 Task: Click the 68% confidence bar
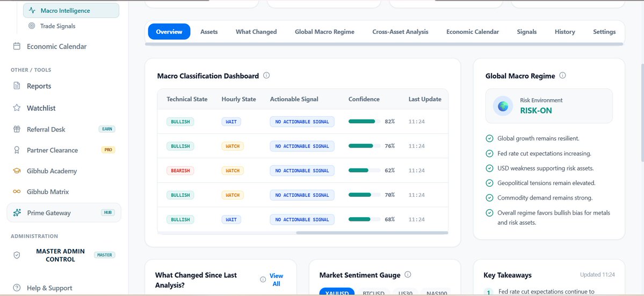364,219
